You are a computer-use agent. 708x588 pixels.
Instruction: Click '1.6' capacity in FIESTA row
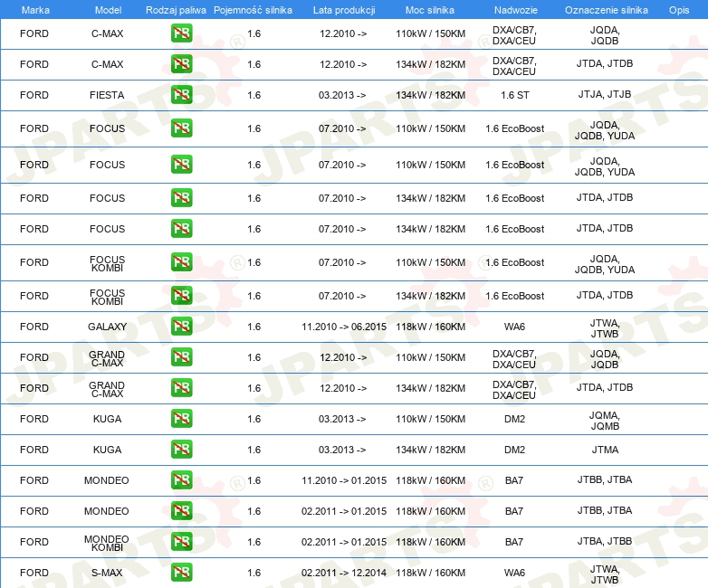(x=254, y=95)
